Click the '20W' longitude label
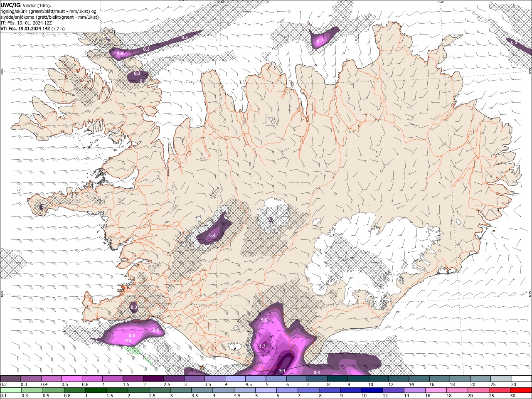The image size is (532, 399). (221, 2)
